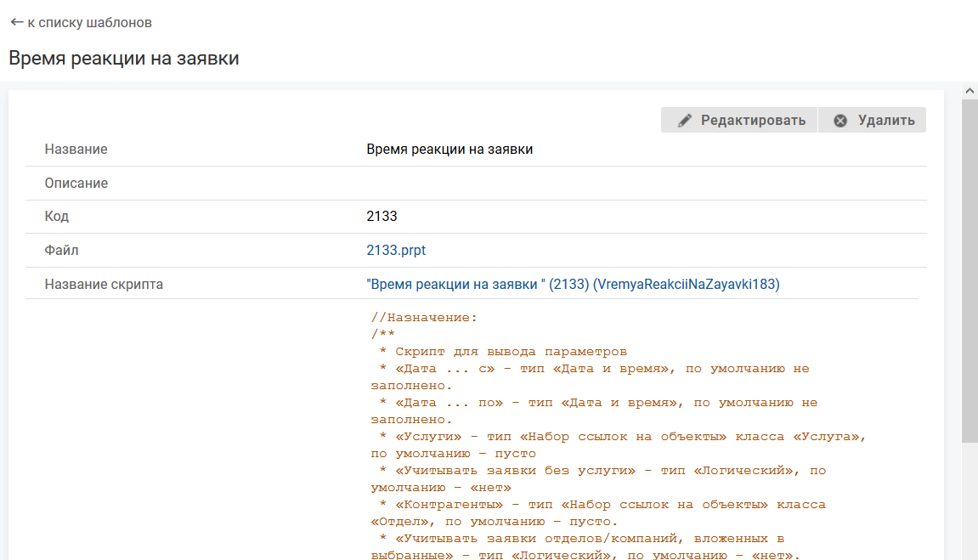This screenshot has height=560, width=978.
Task: Click the 'Код' field label
Action: coord(57,217)
